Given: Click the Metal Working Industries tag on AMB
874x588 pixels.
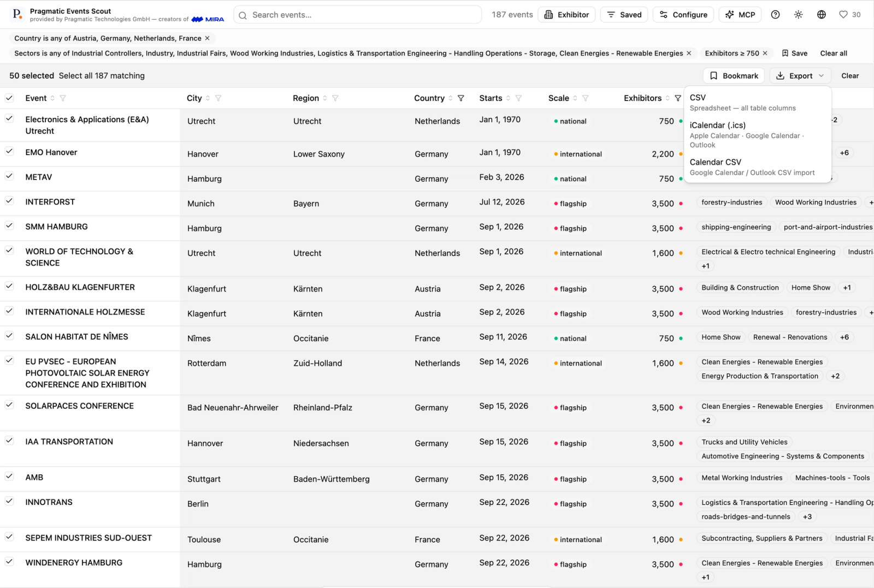Looking at the screenshot, I should [x=742, y=478].
